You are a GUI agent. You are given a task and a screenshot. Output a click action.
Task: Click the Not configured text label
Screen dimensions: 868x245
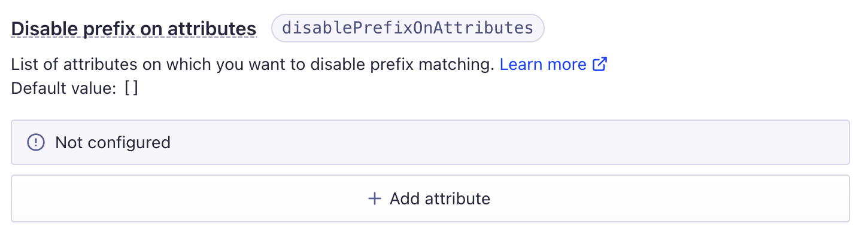point(113,143)
